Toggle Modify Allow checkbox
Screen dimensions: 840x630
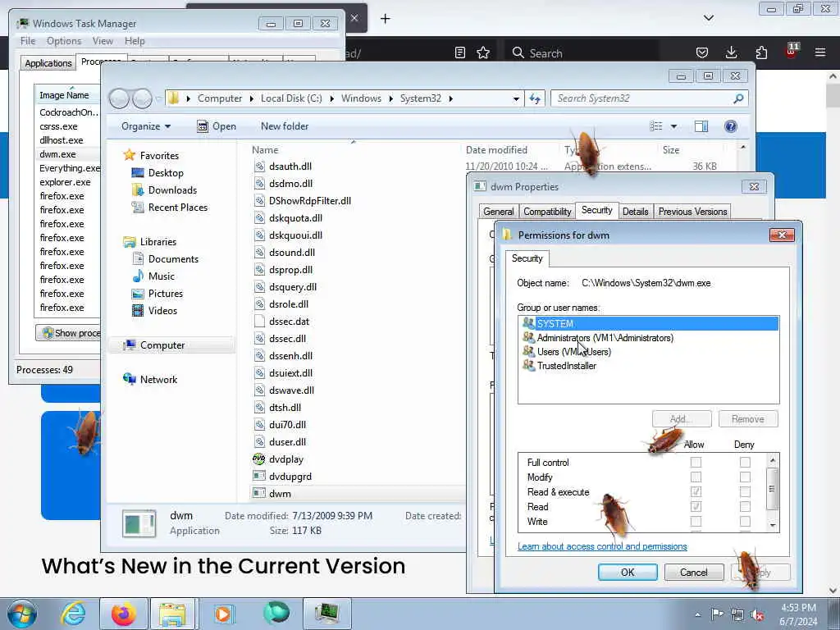click(x=696, y=477)
